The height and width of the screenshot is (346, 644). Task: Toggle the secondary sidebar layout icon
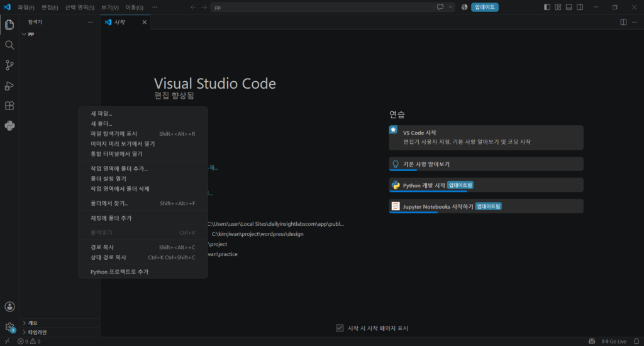click(x=580, y=7)
